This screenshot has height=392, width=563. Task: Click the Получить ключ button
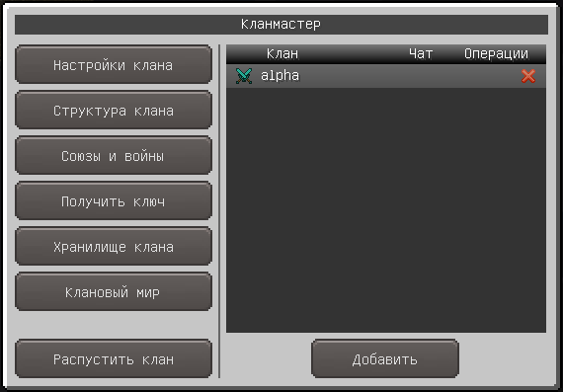point(114,200)
